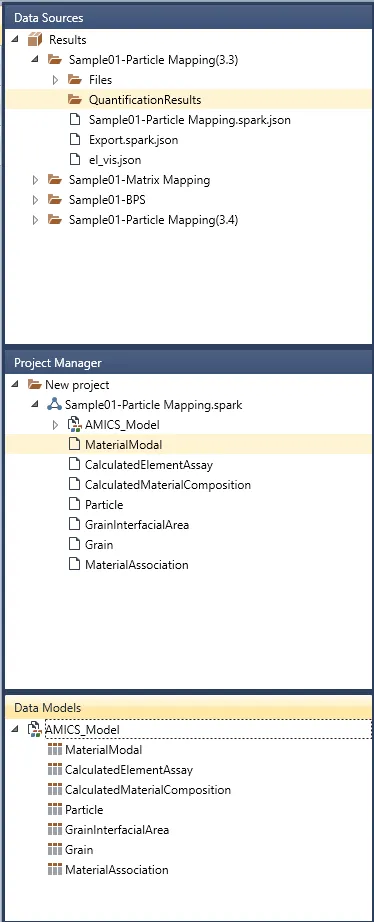Click the spark project network icon
Screen dimensions: 374x922
(x=54, y=405)
